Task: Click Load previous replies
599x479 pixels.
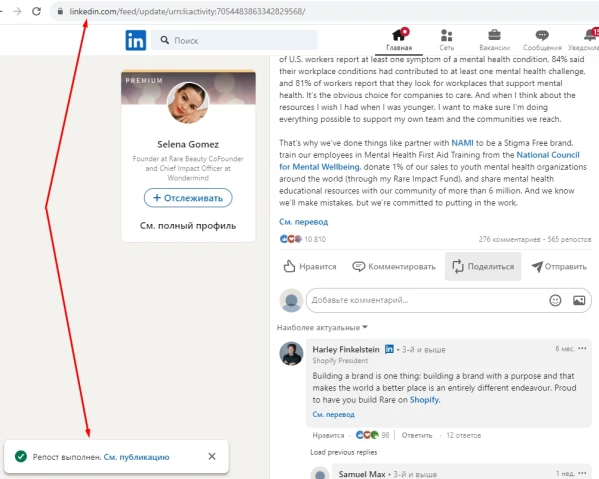Action: (x=343, y=452)
